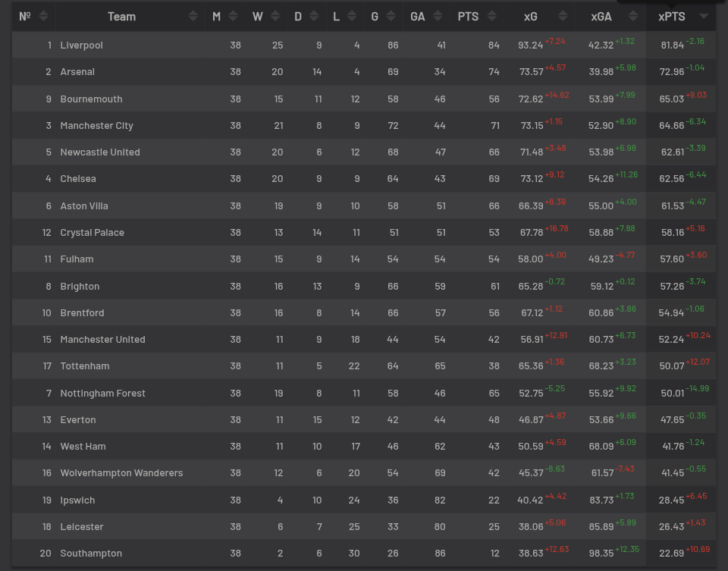The height and width of the screenshot is (571, 728).
Task: Click the Southampton team name
Action: [91, 554]
